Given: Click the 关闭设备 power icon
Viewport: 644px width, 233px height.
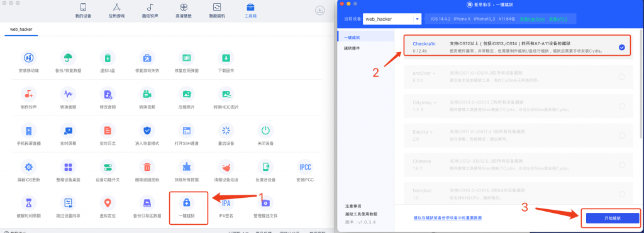Looking at the screenshot, I should coord(265,131).
